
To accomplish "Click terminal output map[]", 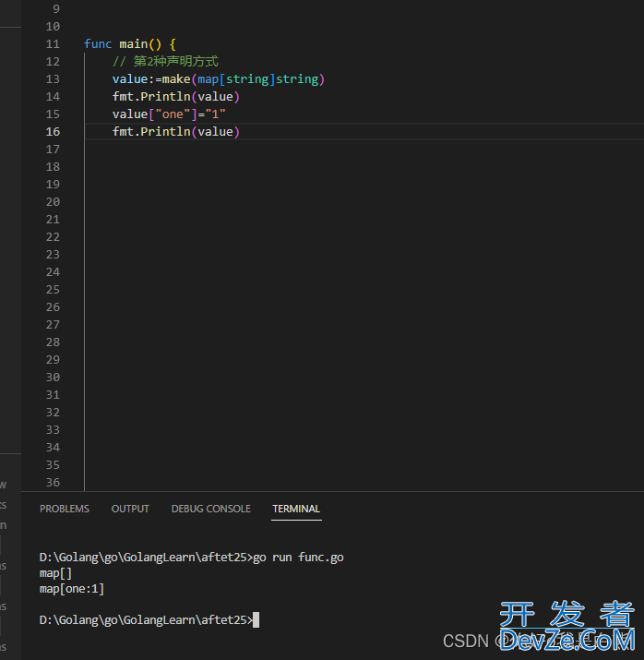I will pyautogui.click(x=55, y=573).
